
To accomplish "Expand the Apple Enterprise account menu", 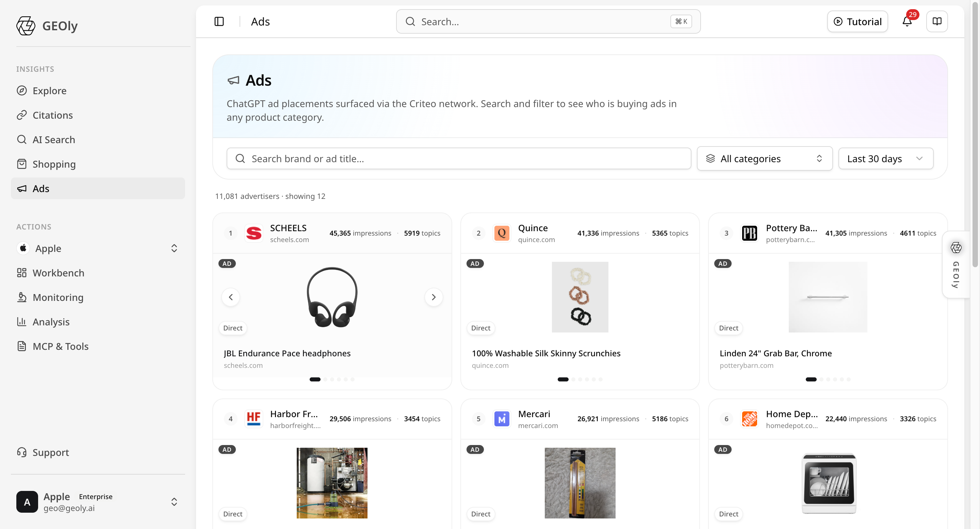I will click(x=98, y=502).
